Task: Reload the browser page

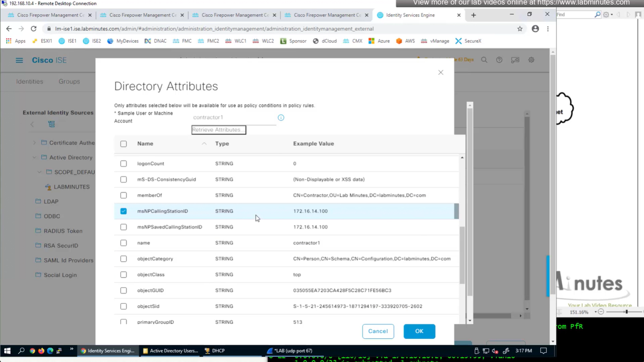Action: (34, 29)
